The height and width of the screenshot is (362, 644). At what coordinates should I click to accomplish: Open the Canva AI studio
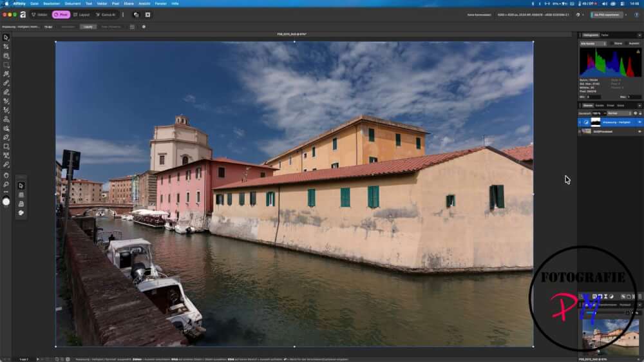(x=106, y=15)
